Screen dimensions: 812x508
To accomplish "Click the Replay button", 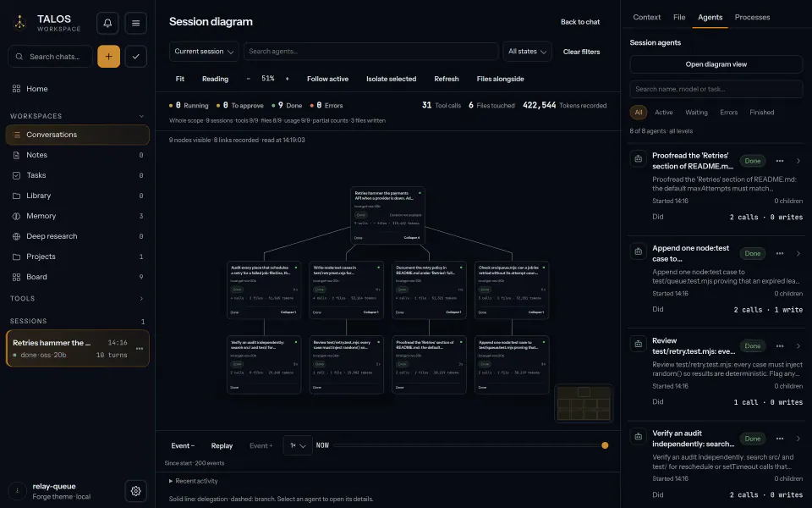I will (222, 446).
